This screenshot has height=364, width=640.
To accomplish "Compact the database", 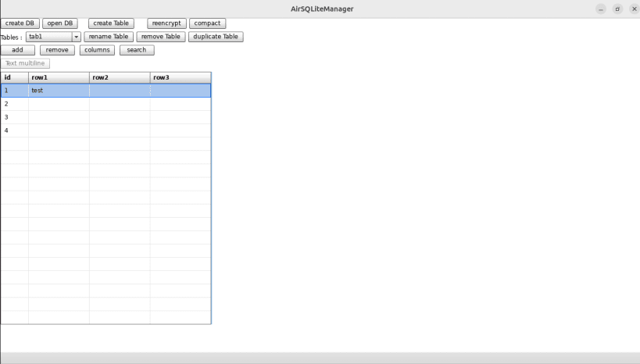I will coord(207,23).
